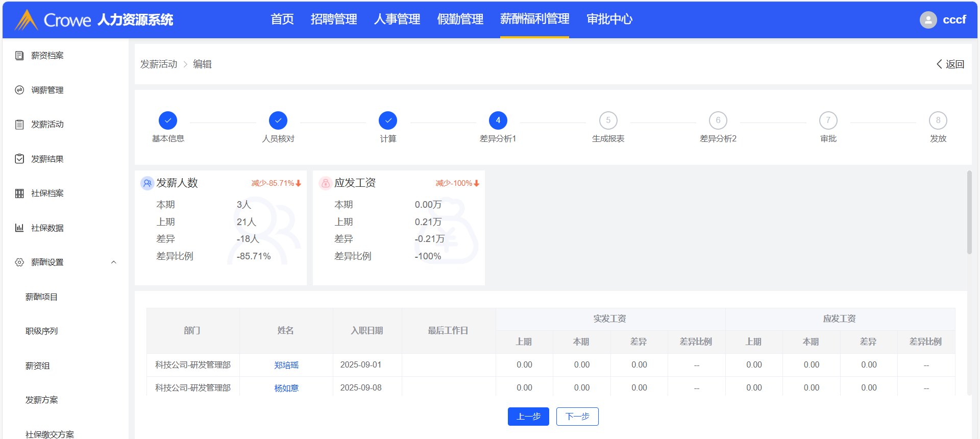Click the 发薪人数 people icon
This screenshot has height=439, width=980.
pyautogui.click(x=147, y=183)
